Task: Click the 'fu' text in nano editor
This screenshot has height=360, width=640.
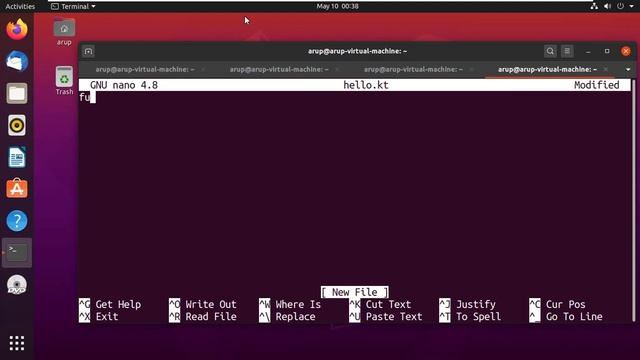Action: click(x=84, y=97)
